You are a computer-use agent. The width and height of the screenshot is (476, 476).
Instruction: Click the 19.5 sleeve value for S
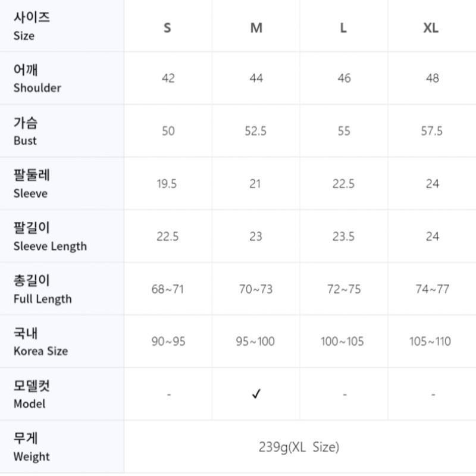coord(167,184)
